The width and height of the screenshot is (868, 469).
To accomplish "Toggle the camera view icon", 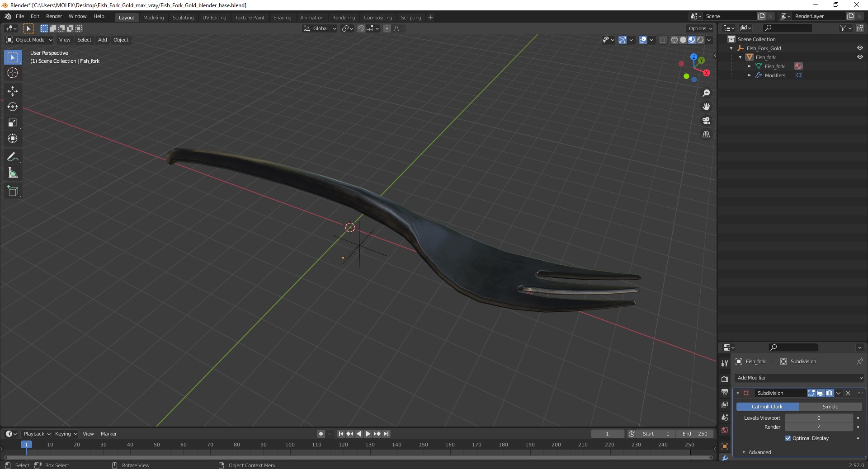I will [706, 121].
